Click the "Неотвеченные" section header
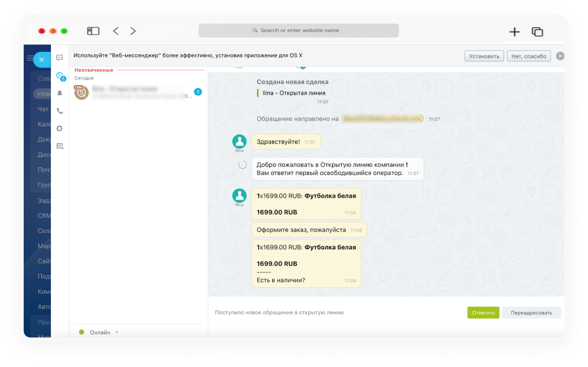Image resolution: width=588 pixels, height=367 pixels. click(94, 70)
